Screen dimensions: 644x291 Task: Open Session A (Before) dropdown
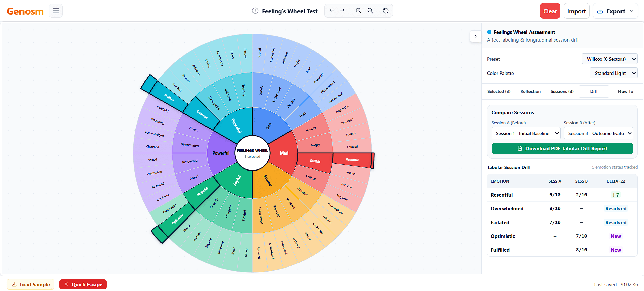526,133
